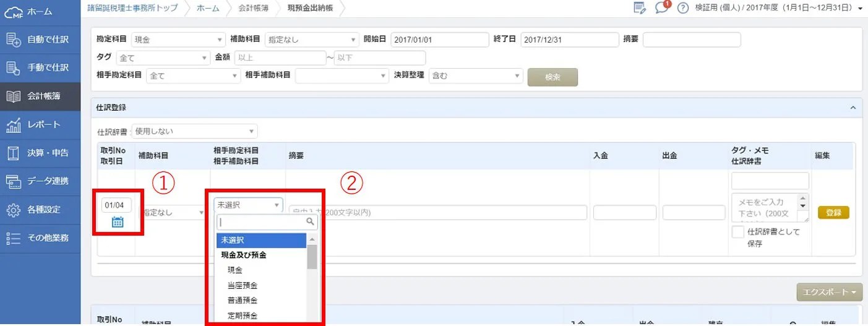Open the タグ dropdown showing 全て
The width and height of the screenshot is (868, 326).
click(x=163, y=58)
